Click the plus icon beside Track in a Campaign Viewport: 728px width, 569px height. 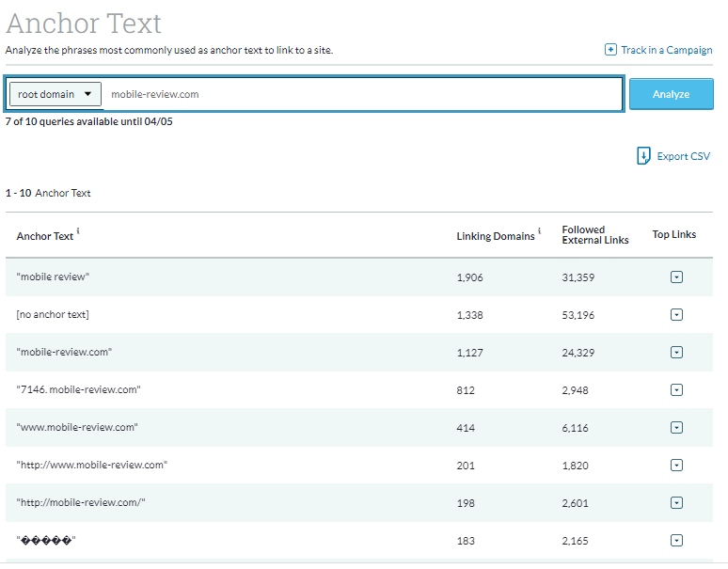click(x=610, y=49)
